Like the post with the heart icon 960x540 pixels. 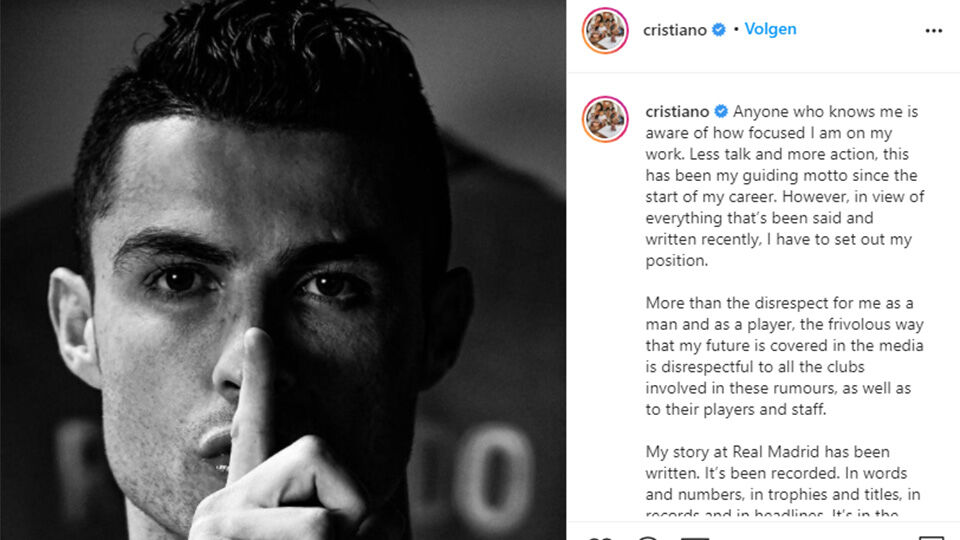599,538
